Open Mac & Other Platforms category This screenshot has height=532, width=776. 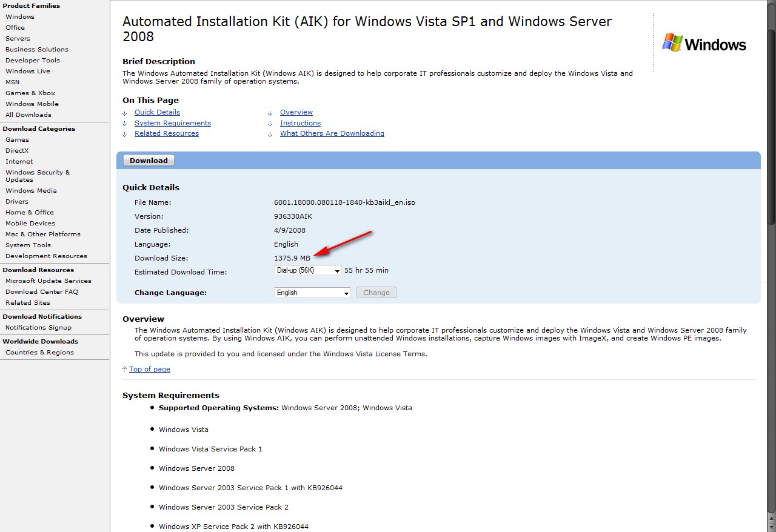click(x=43, y=234)
